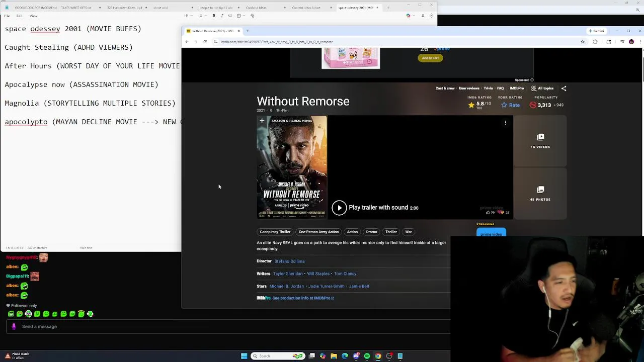The height and width of the screenshot is (362, 644).
Task: Open the Windows Start menu
Action: pos(244,356)
